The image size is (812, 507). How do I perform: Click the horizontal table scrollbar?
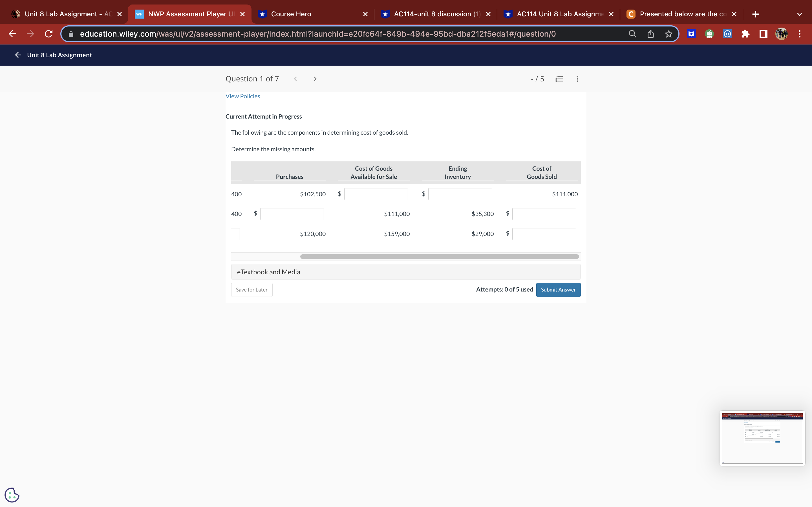click(439, 257)
